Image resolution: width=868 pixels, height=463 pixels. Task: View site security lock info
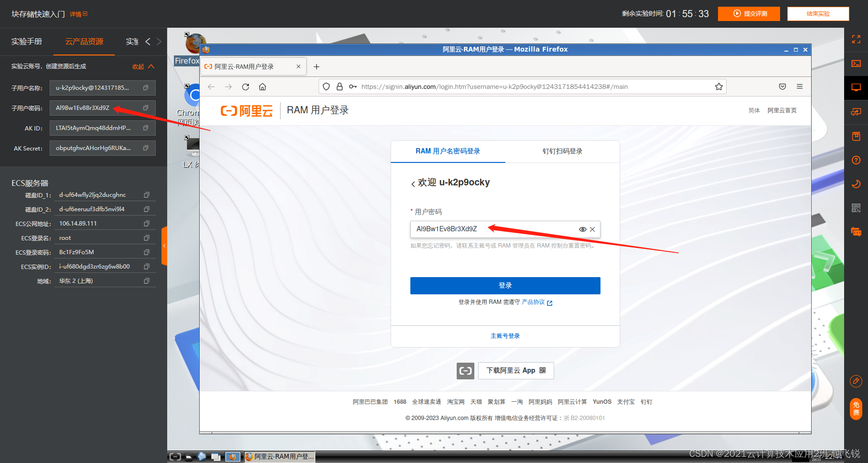coord(340,86)
